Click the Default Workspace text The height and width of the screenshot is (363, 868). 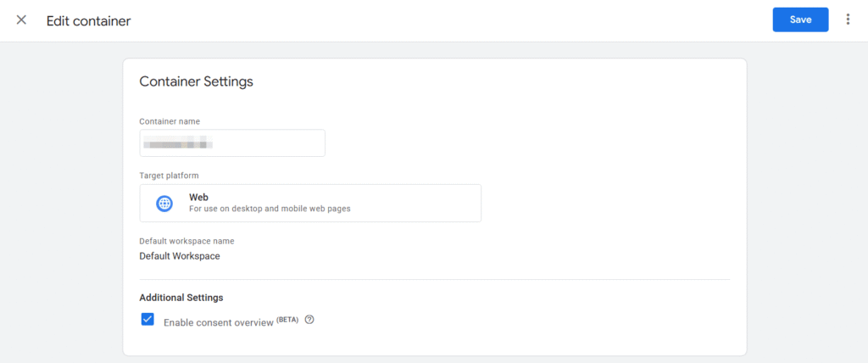pos(180,256)
